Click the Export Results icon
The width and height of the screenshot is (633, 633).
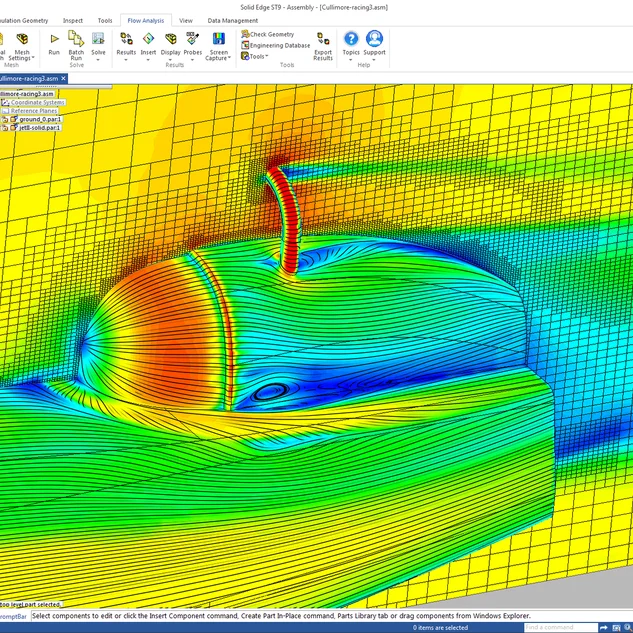pos(323,39)
